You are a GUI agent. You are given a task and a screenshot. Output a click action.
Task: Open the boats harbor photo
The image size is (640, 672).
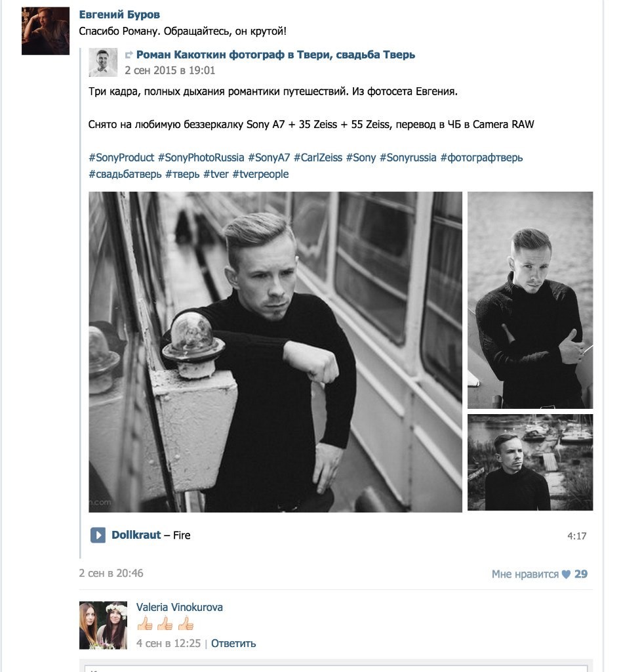click(x=530, y=463)
